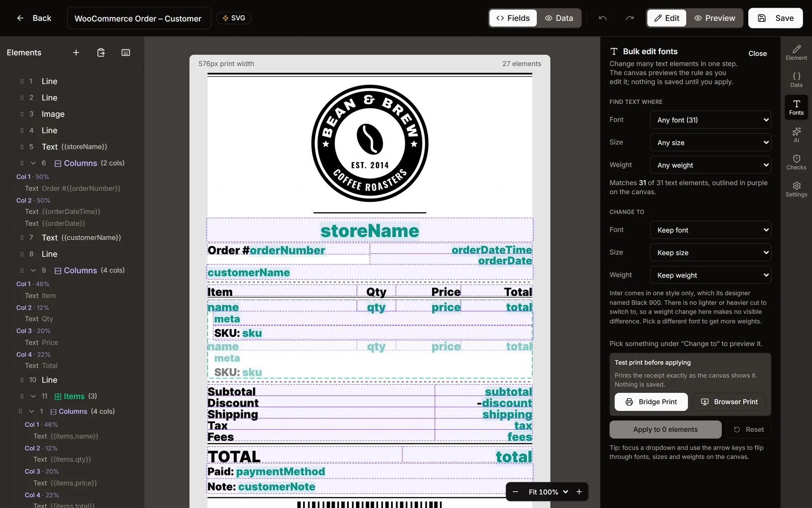
Task: Select row 2 Line in Elements
Action: [72, 98]
